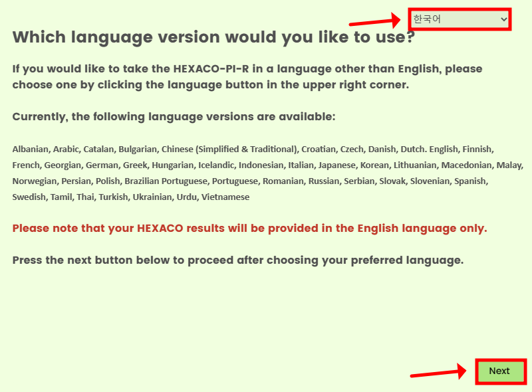Click the word 'Korean' in the language list
The height and width of the screenshot is (392, 532).
[374, 165]
